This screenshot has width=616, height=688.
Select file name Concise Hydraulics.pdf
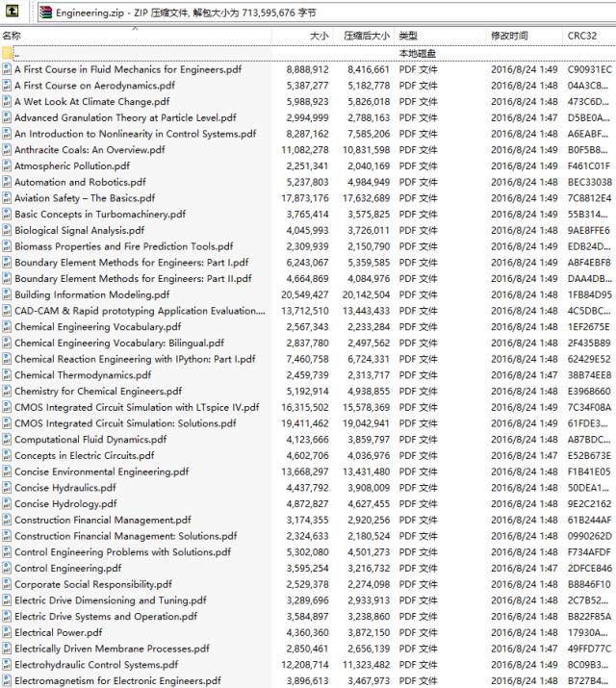[64, 488]
